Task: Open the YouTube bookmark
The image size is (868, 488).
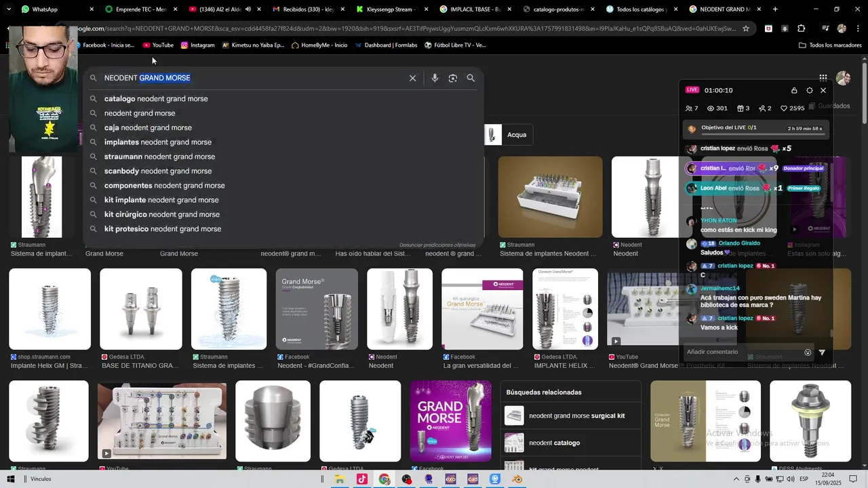Action: 158,45
